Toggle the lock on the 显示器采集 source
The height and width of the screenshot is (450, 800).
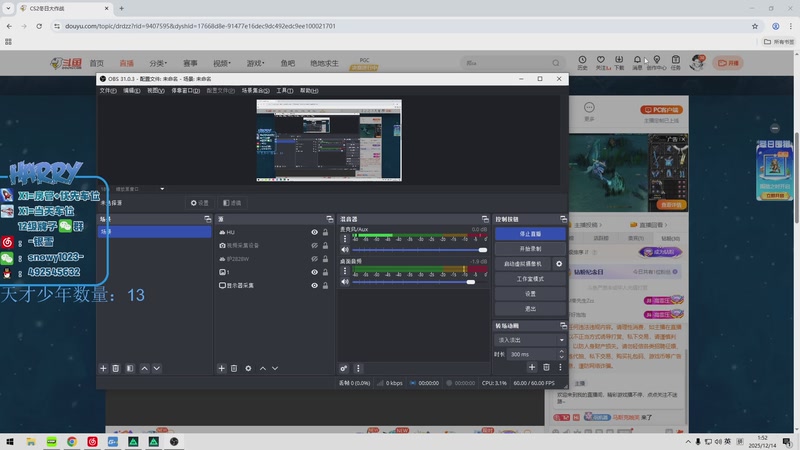(x=326, y=285)
